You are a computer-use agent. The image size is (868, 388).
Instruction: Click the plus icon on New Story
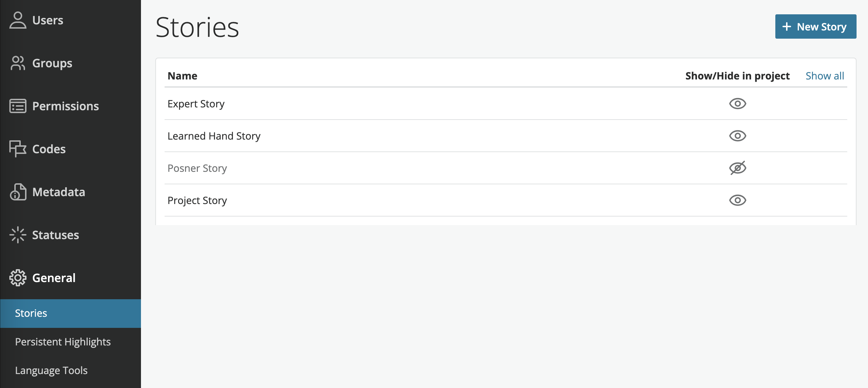(786, 26)
